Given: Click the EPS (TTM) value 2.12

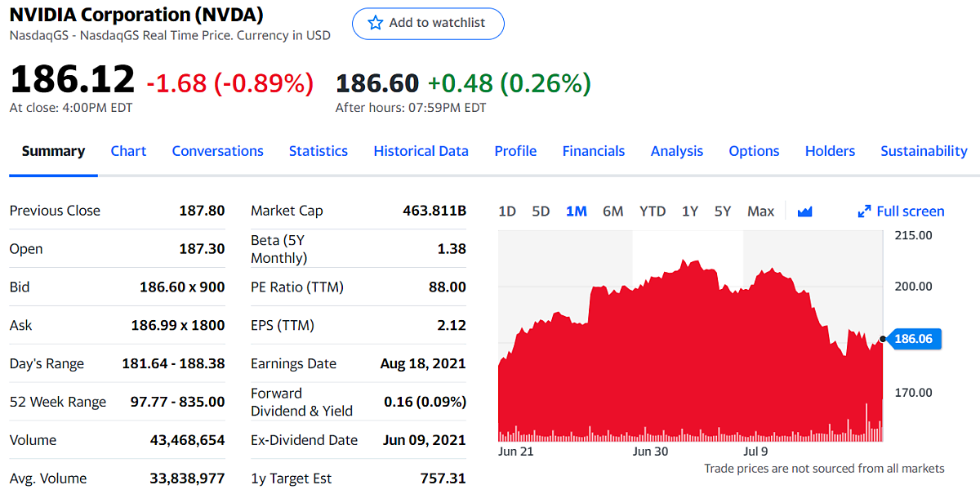Looking at the screenshot, I should click(452, 326).
